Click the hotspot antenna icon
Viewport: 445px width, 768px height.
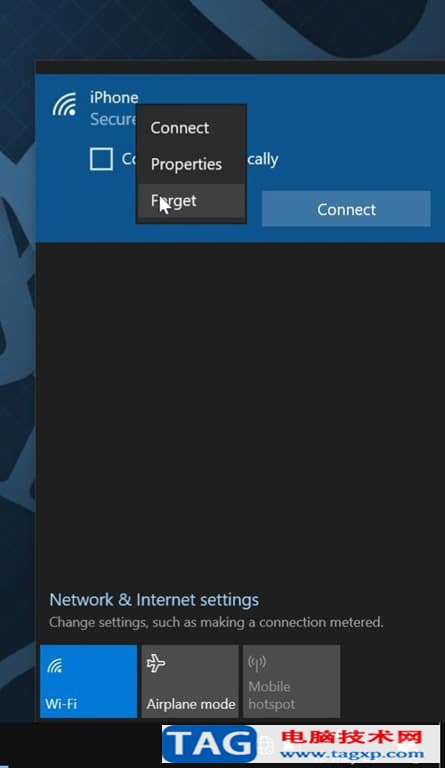point(257,664)
